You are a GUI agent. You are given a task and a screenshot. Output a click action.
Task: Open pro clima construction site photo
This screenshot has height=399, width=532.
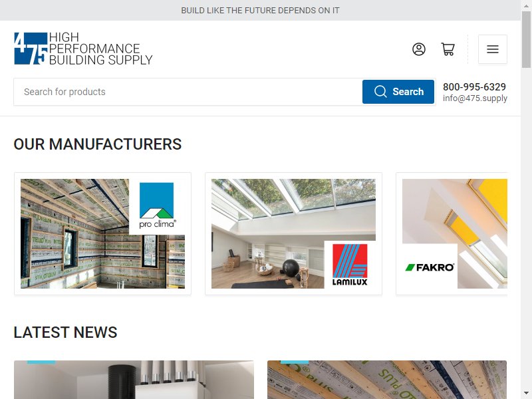[74, 234]
